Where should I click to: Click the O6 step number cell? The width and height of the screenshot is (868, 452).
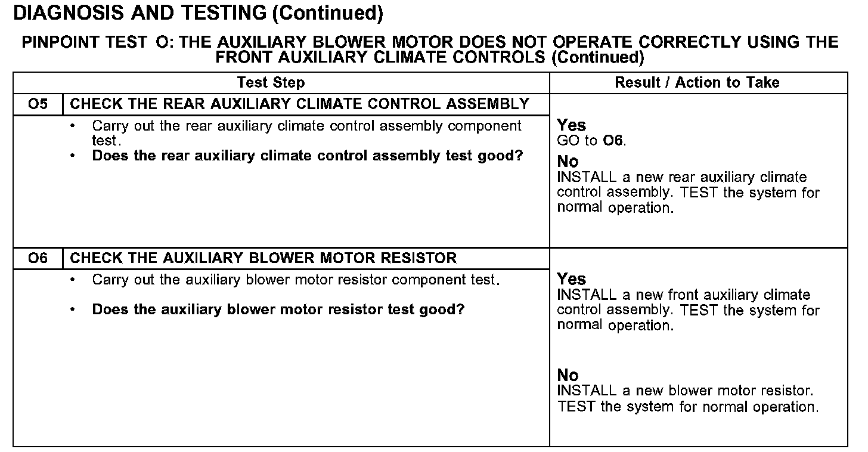pos(38,258)
